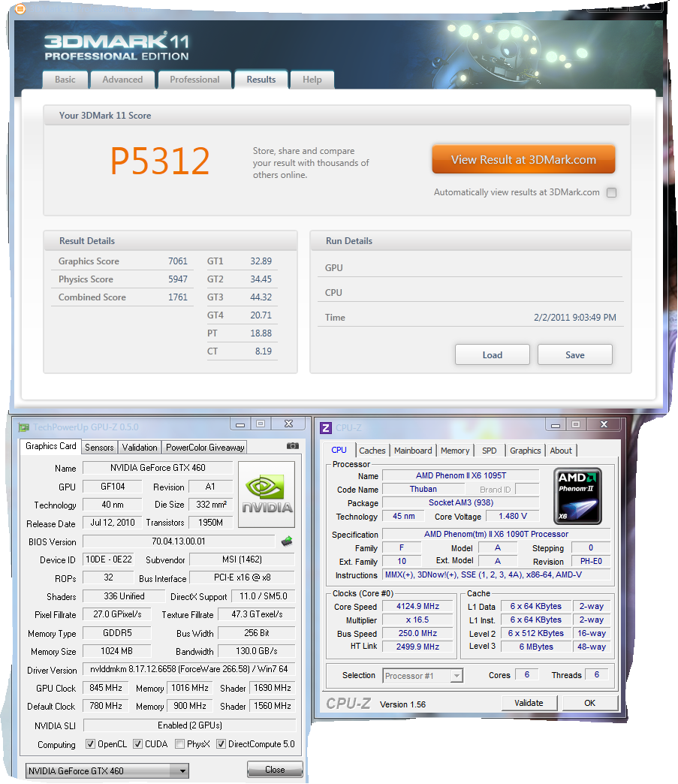Click the Close button in GPU-Z
The width and height of the screenshot is (678, 784).
tap(275, 769)
